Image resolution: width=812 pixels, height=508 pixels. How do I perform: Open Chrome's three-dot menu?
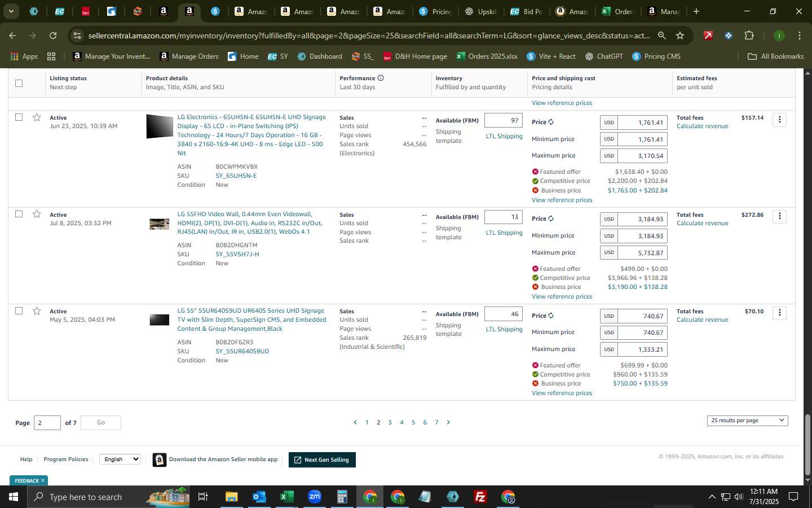coord(800,36)
